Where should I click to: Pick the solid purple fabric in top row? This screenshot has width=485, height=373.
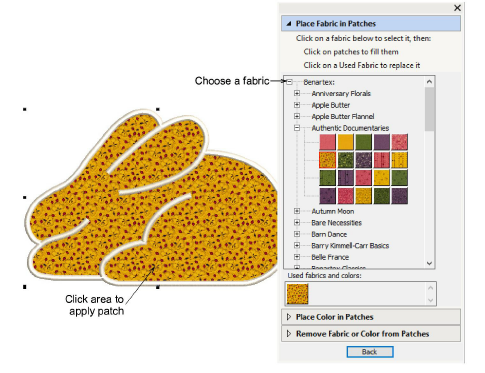381,142
